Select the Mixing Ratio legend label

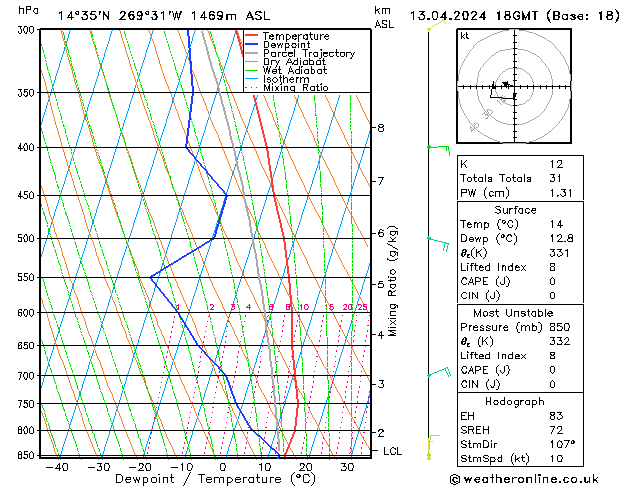[296, 87]
